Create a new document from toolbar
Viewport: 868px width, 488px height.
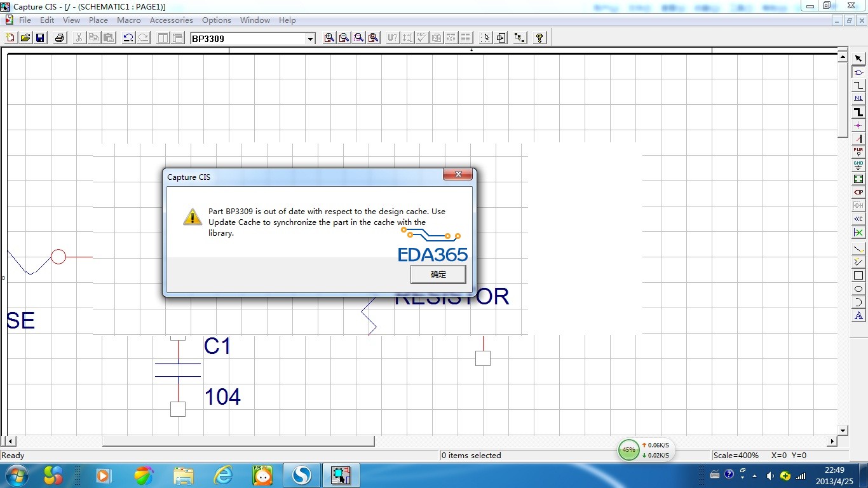tap(10, 38)
